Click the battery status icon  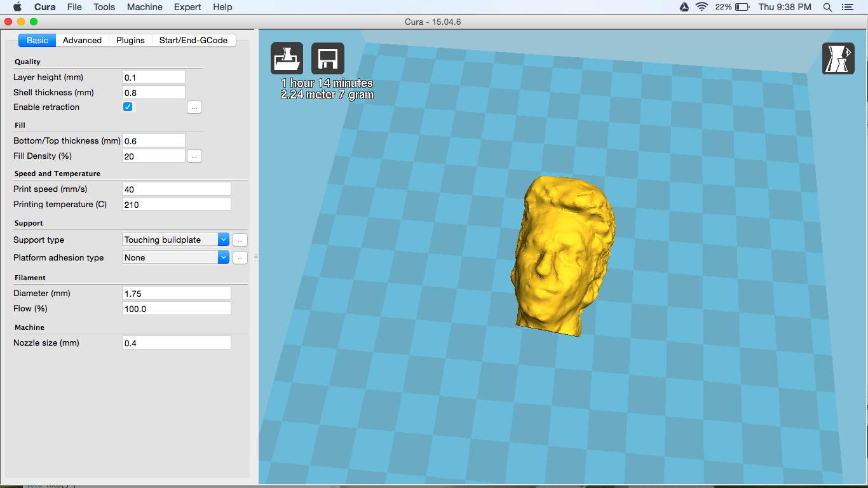coord(743,7)
